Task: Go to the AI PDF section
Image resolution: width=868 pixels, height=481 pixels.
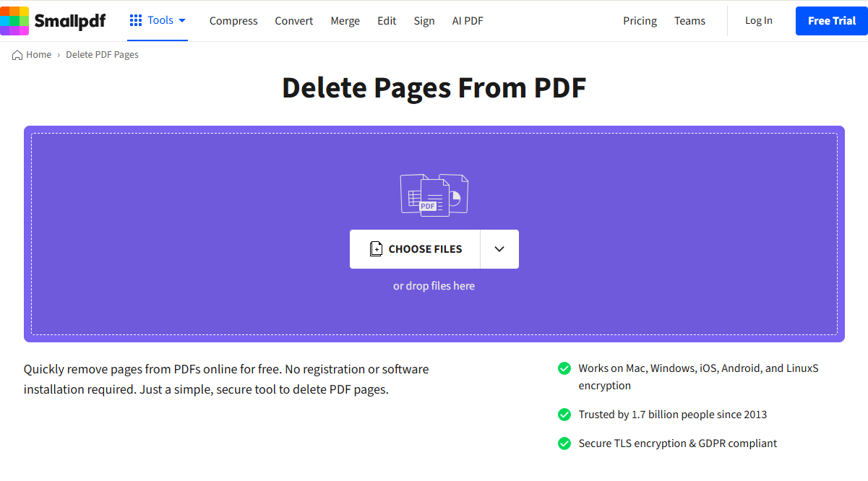Action: pyautogui.click(x=468, y=20)
